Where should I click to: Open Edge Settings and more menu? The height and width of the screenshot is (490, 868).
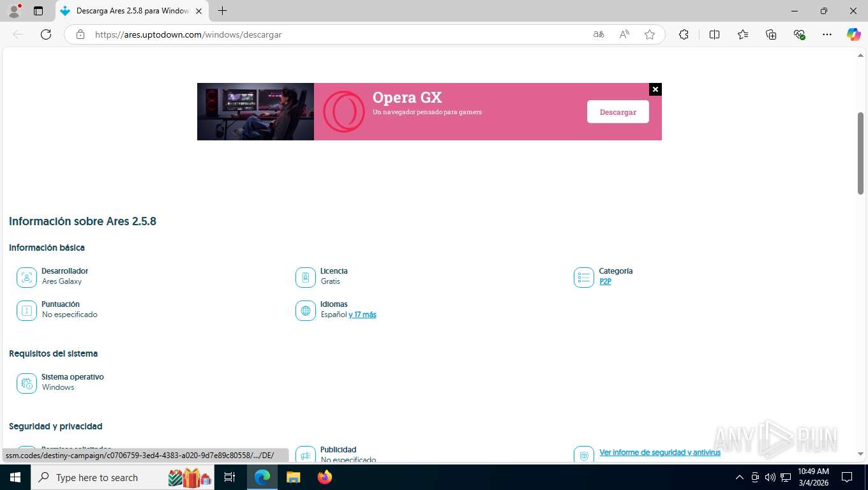[x=827, y=34]
